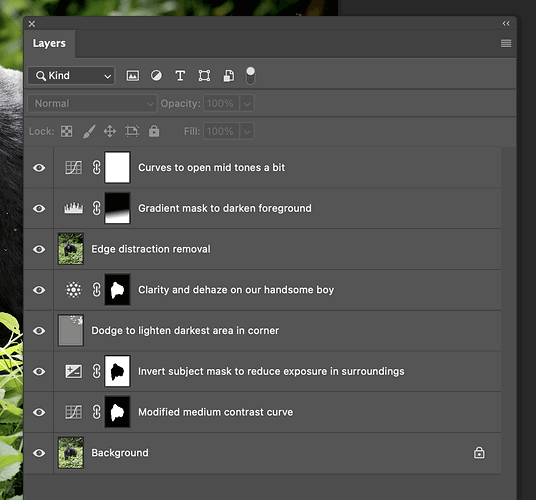Select 'Edge distraction removal' layer name
This screenshot has height=500, width=536.
[151, 249]
